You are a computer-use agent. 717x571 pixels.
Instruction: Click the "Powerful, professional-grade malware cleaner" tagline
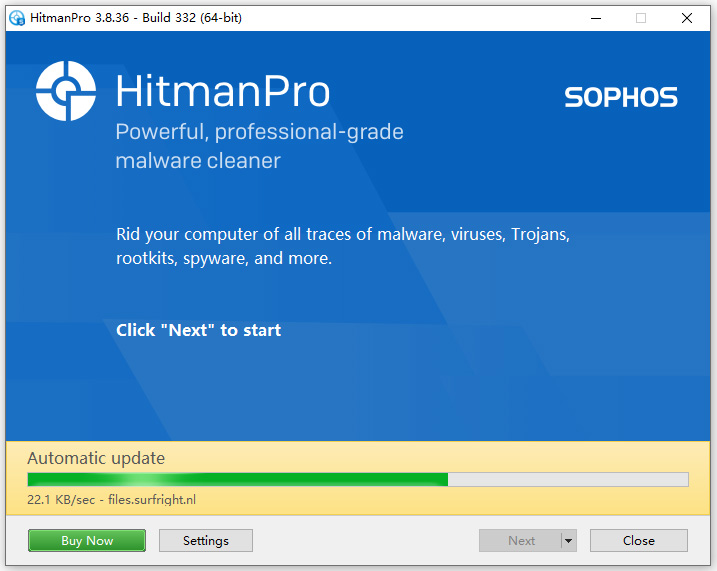pyautogui.click(x=259, y=146)
